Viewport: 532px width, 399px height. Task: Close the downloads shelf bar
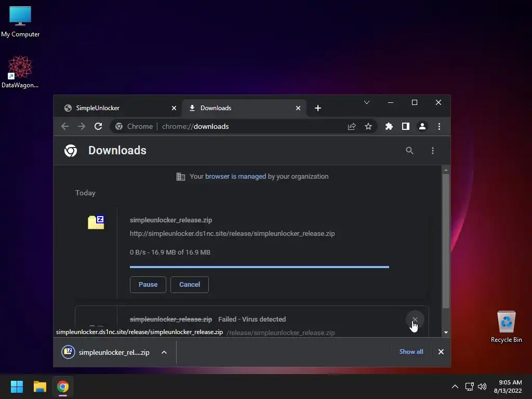[x=441, y=352]
